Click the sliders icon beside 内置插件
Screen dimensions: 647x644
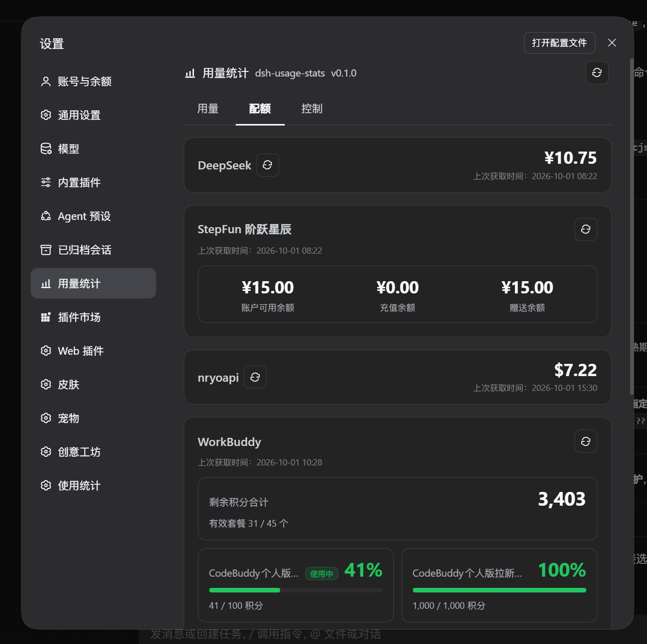[x=46, y=182]
